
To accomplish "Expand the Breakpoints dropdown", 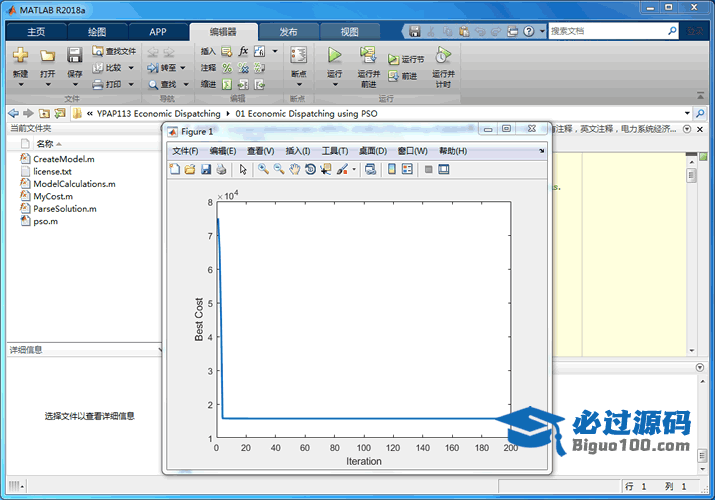I will (298, 85).
